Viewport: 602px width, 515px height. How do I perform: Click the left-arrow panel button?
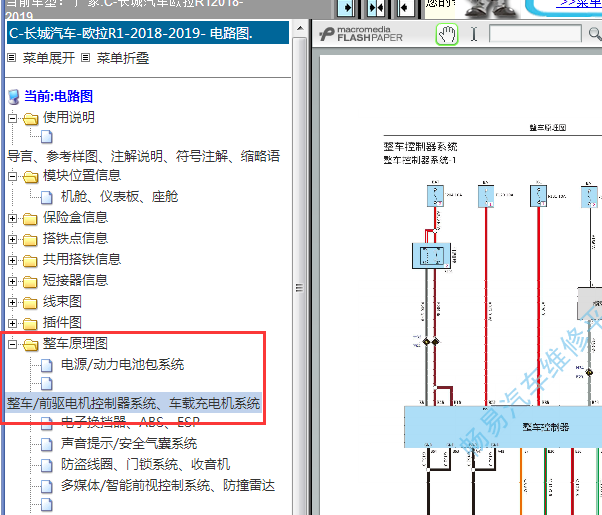(x=405, y=8)
